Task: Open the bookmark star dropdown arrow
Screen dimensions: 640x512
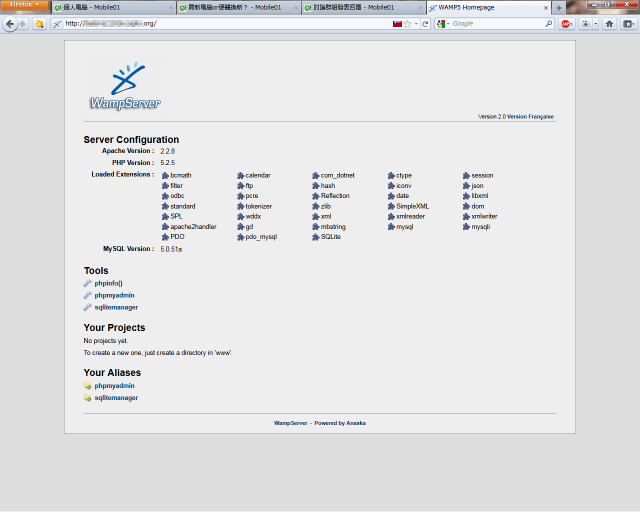Action: 416,24
